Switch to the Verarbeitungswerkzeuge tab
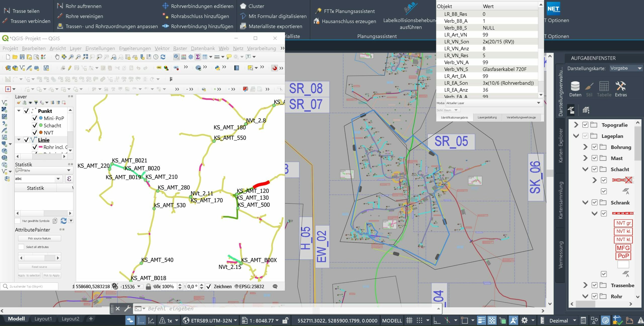Screen dimensions: 644x326 521,117
